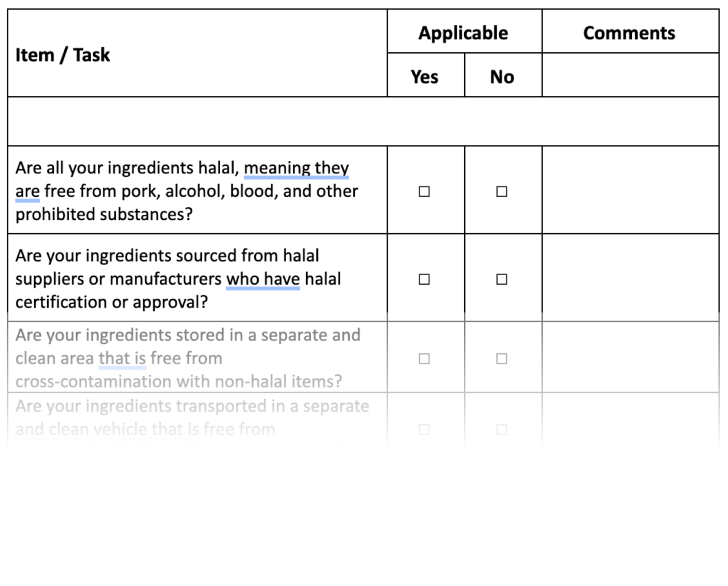Check the No box for the halal suppliers question

point(502,279)
